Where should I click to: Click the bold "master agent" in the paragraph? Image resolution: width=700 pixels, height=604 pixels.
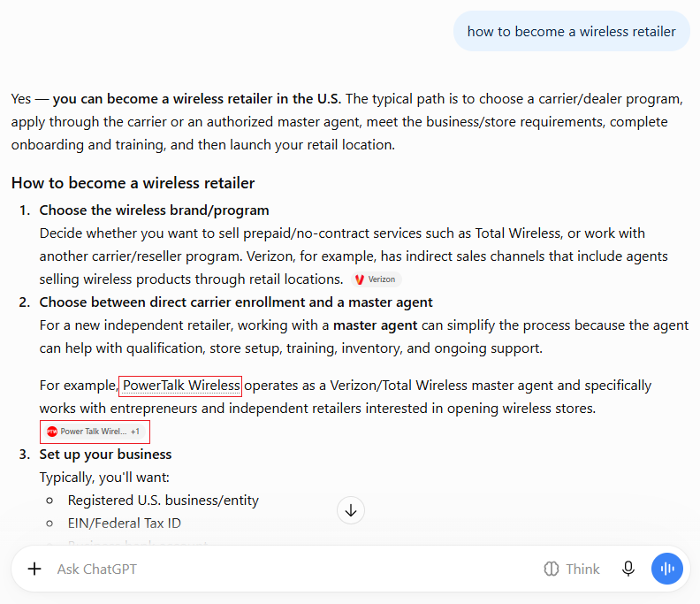point(375,325)
